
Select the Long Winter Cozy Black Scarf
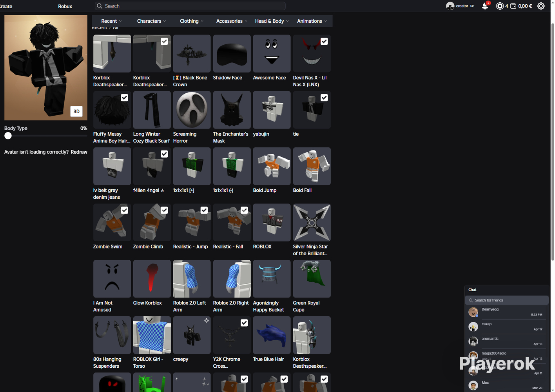(x=152, y=110)
